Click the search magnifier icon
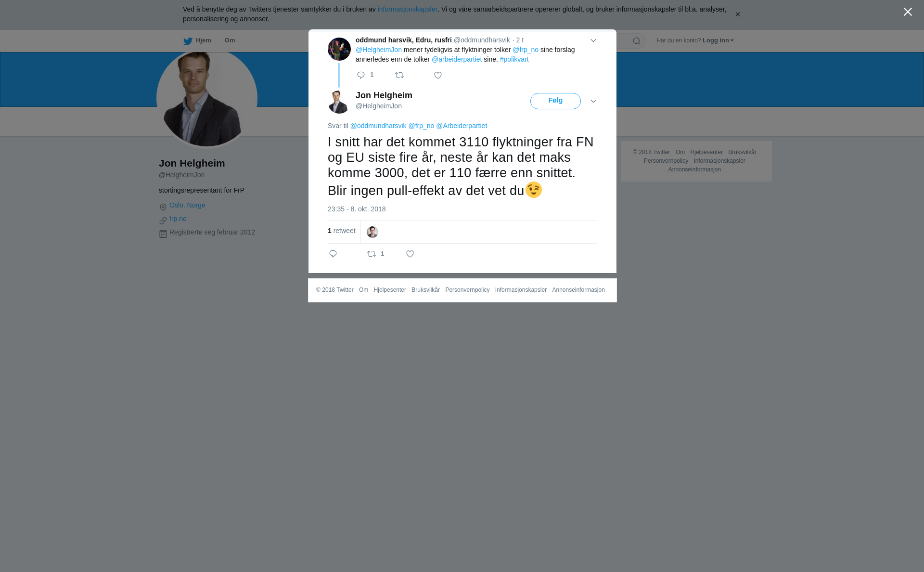The height and width of the screenshot is (572, 924). click(637, 41)
